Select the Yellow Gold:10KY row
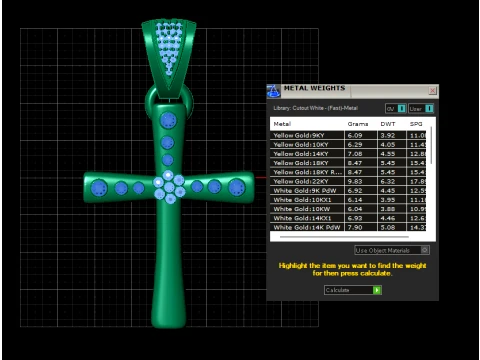Image resolution: width=480 pixels, height=360 pixels. [348, 145]
